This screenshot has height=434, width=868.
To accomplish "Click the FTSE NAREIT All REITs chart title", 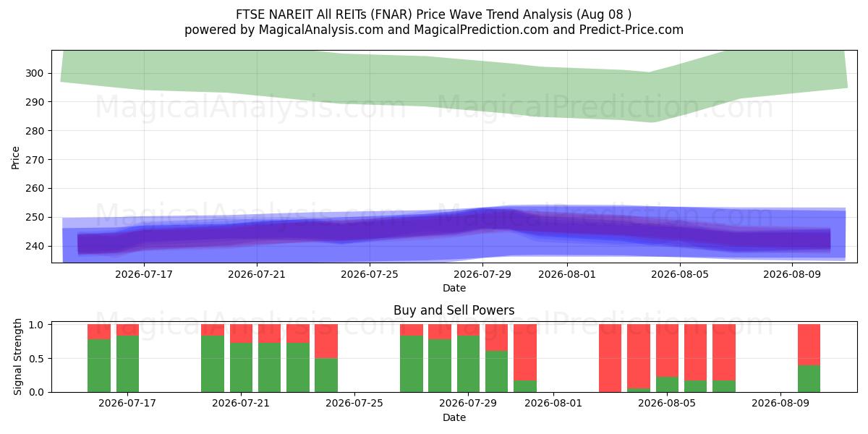I will pos(434,14).
